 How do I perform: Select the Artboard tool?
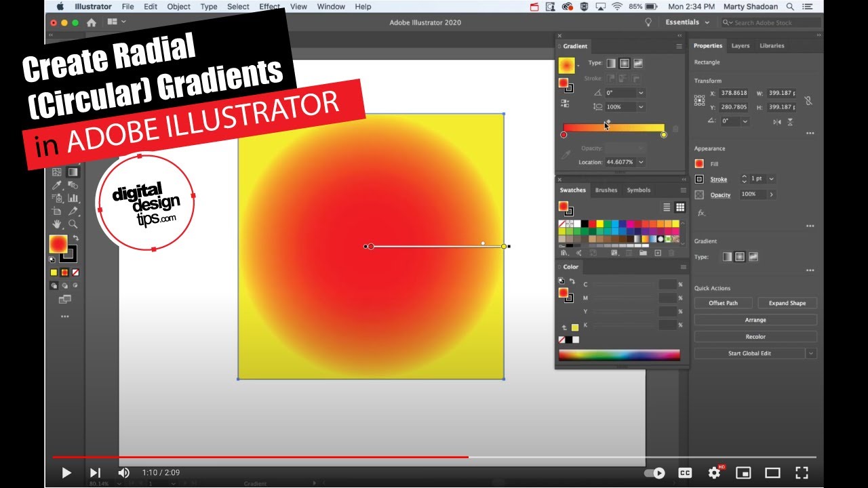56,211
